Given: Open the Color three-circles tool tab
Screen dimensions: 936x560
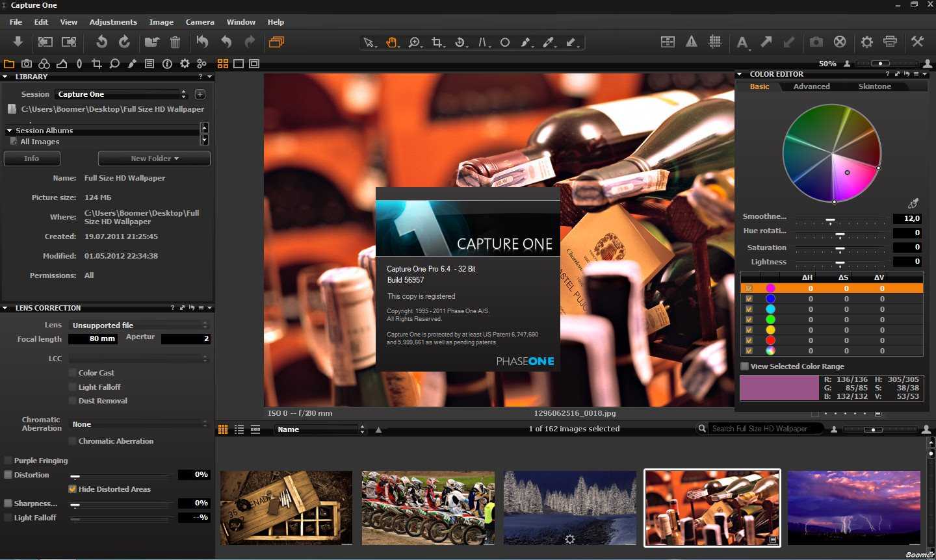Looking at the screenshot, I should click(44, 64).
